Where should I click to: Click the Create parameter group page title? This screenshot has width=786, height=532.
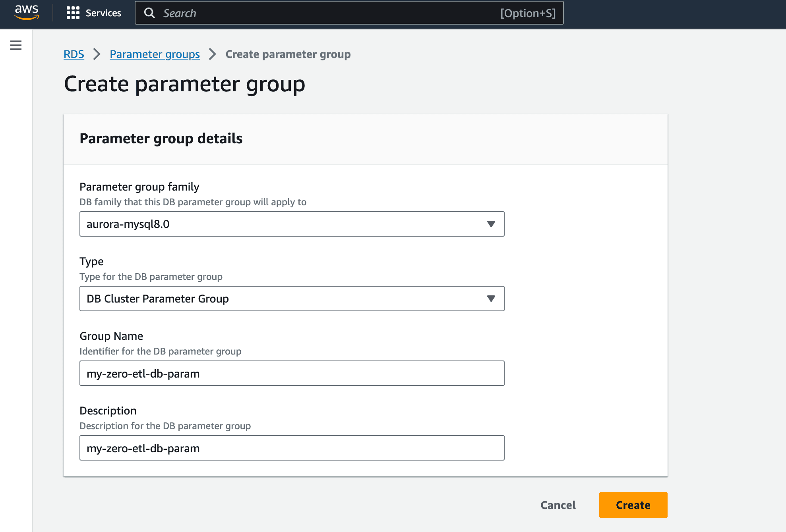tap(185, 84)
